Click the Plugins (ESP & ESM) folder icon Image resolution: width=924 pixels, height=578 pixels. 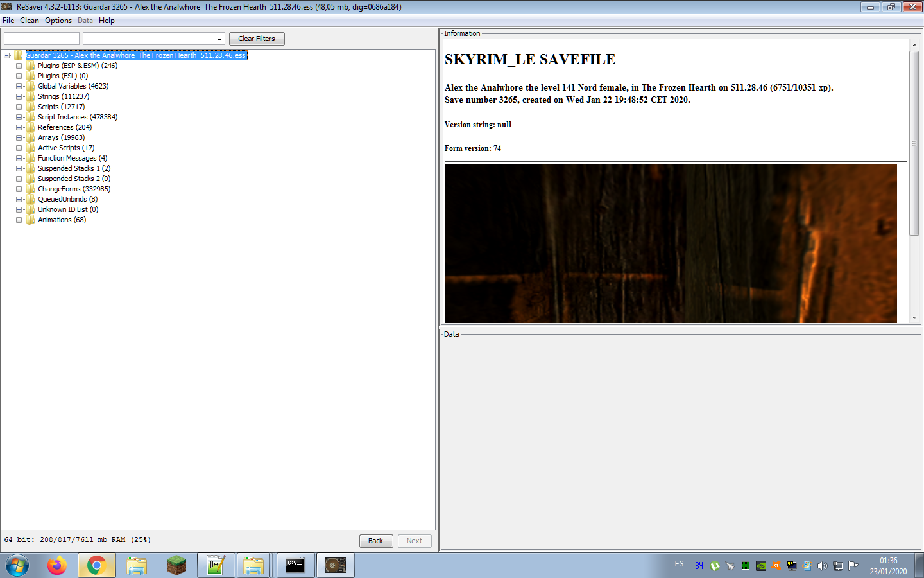[31, 66]
